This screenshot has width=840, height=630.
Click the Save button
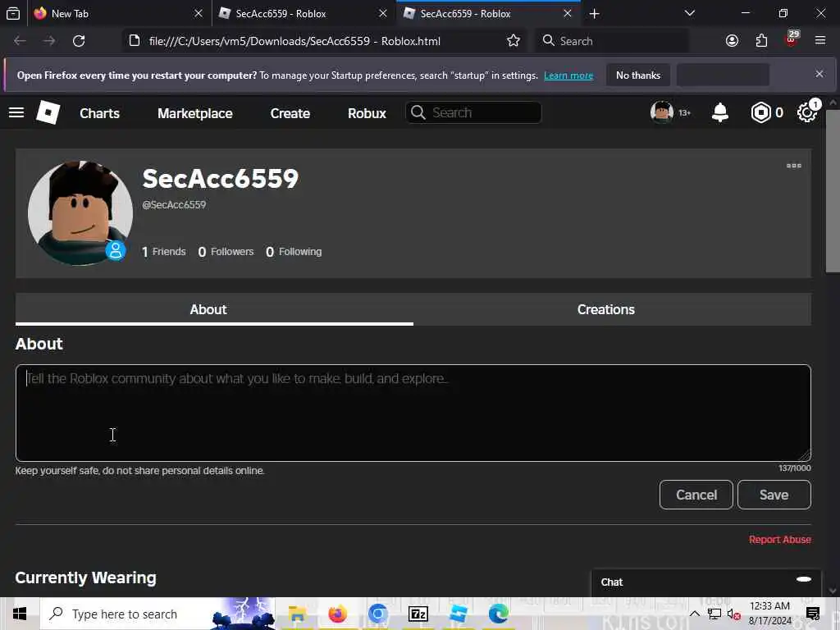[774, 495]
